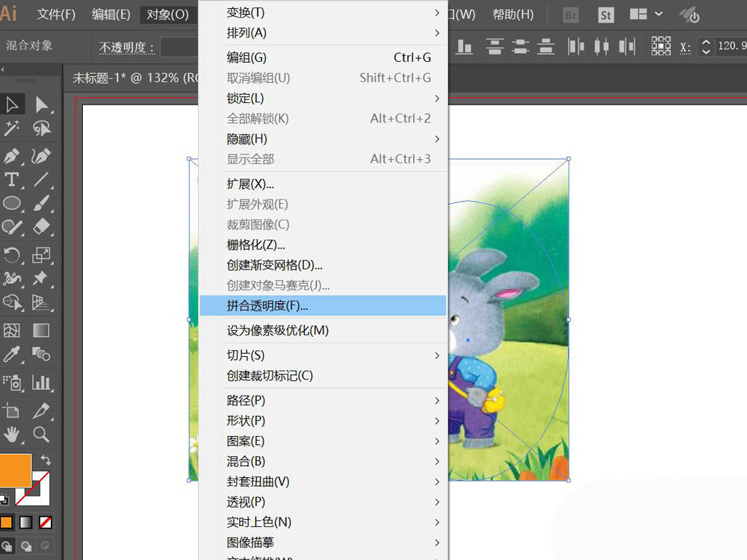Choose the Shape Builder tool

[x=12, y=302]
